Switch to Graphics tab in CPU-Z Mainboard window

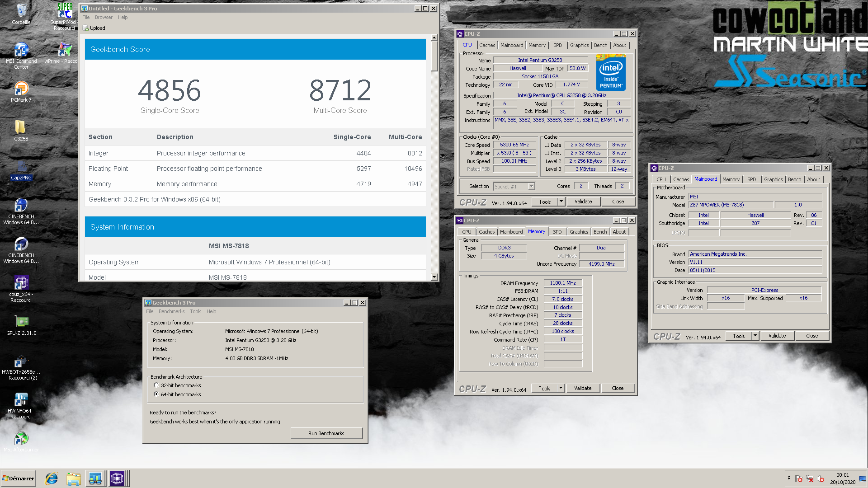[x=773, y=179]
